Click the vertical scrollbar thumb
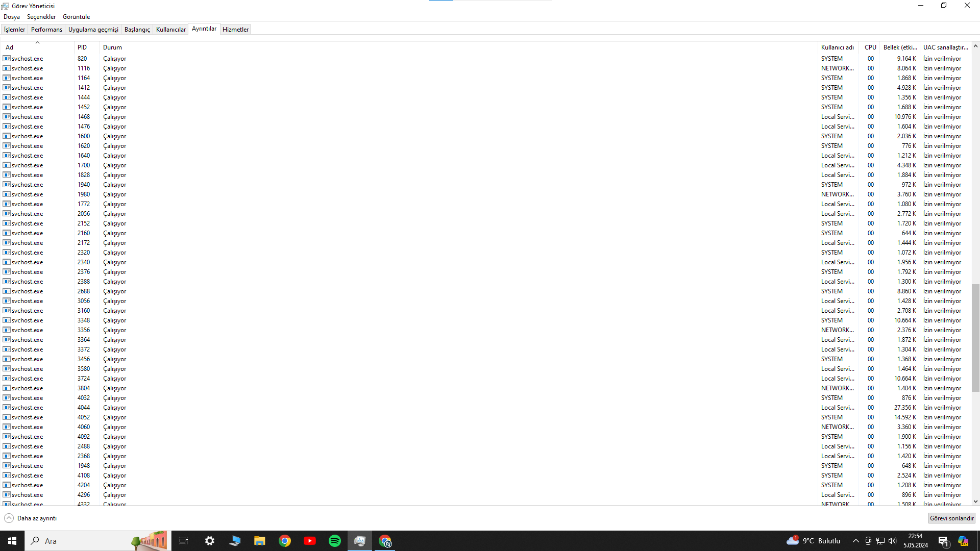 (975, 337)
